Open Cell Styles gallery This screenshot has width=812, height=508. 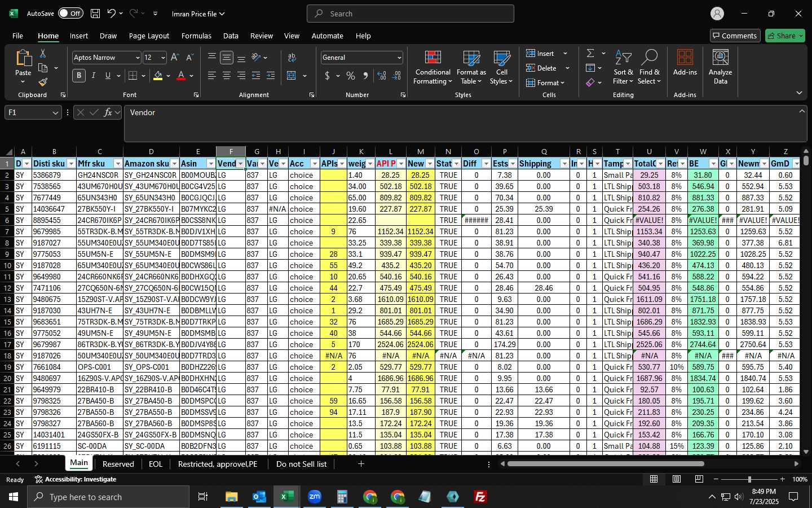coord(501,68)
